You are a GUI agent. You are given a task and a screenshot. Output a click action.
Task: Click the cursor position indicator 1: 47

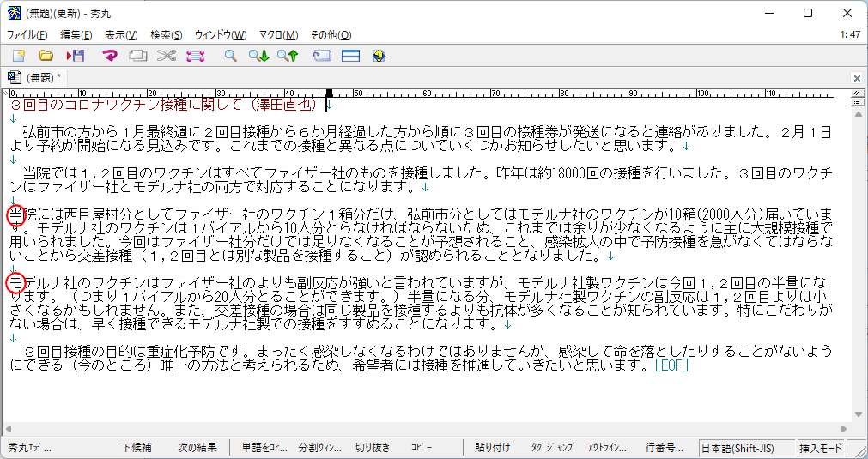point(850,35)
